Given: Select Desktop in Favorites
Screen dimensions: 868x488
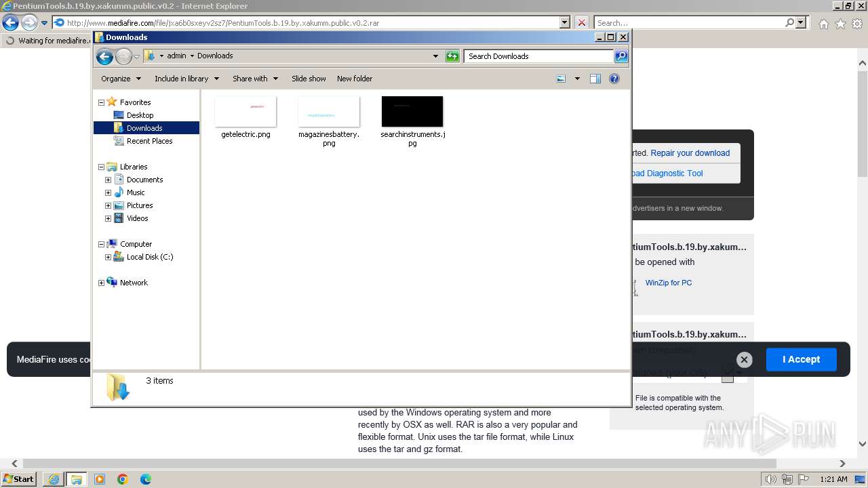Looking at the screenshot, I should 140,115.
